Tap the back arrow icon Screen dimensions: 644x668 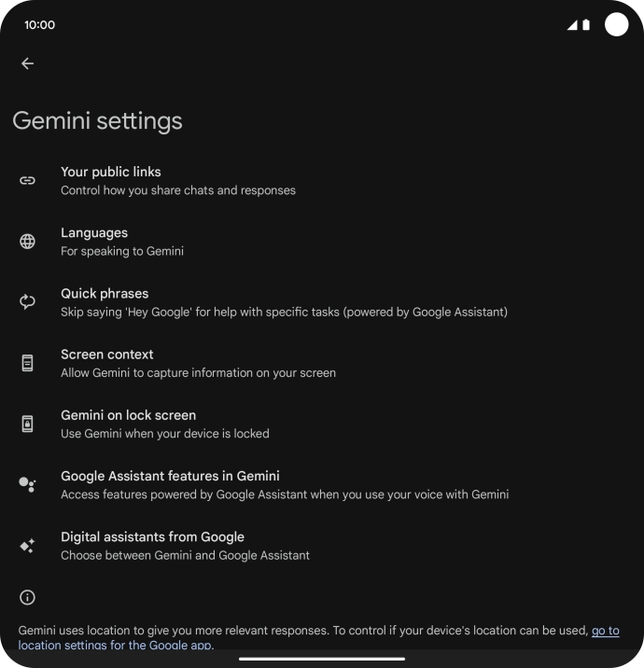[27, 63]
